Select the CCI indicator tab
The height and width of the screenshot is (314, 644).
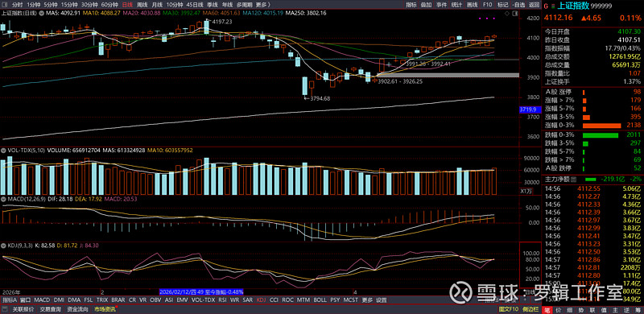coord(274,300)
